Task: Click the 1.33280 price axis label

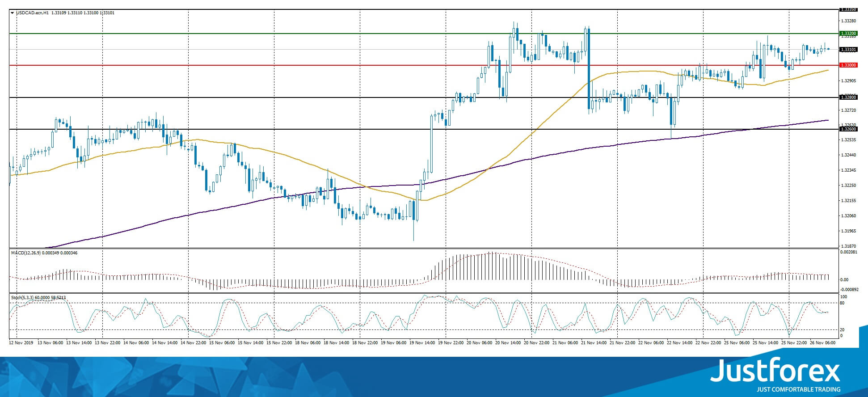Action: pyautogui.click(x=848, y=21)
